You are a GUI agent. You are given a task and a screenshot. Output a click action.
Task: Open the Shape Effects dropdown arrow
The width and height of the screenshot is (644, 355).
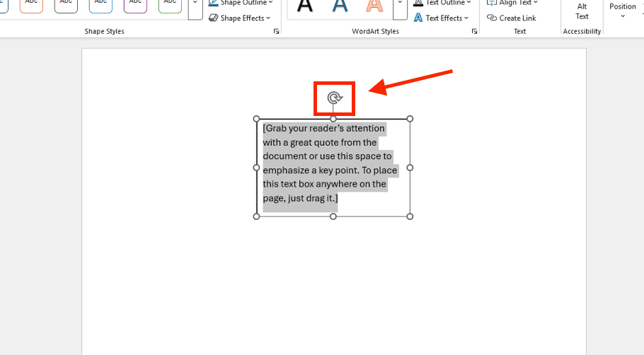[268, 18]
